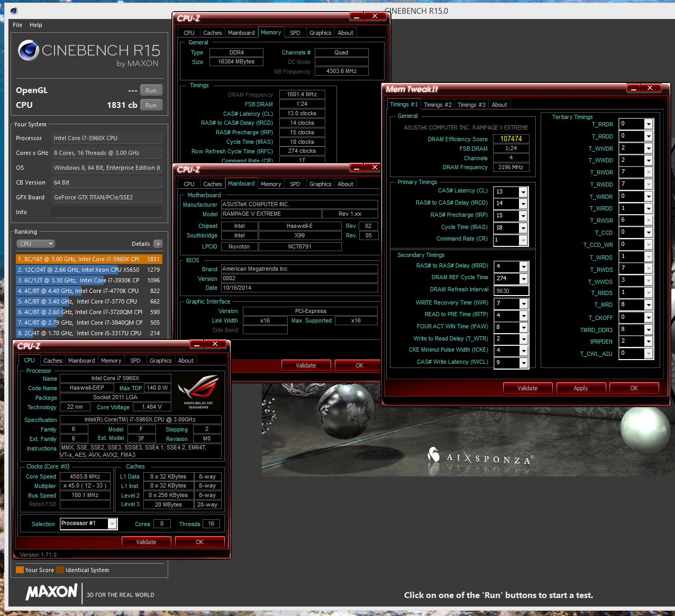This screenshot has width=675, height=616.
Task: Open the CPU ranking type dropdown
Action: (36, 244)
